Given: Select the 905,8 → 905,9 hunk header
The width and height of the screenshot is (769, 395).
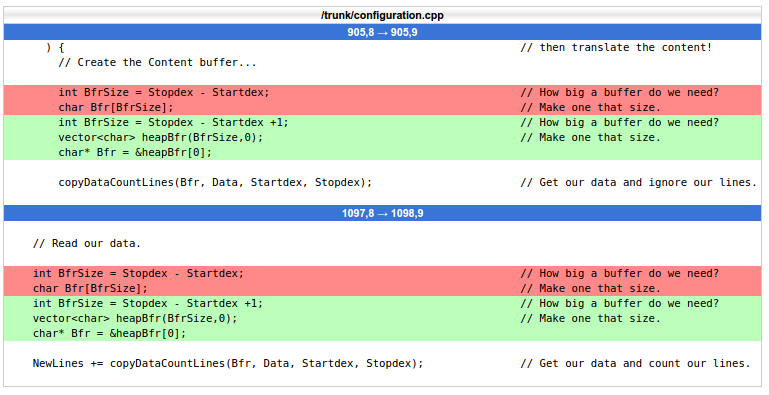Looking at the screenshot, I should point(382,32).
